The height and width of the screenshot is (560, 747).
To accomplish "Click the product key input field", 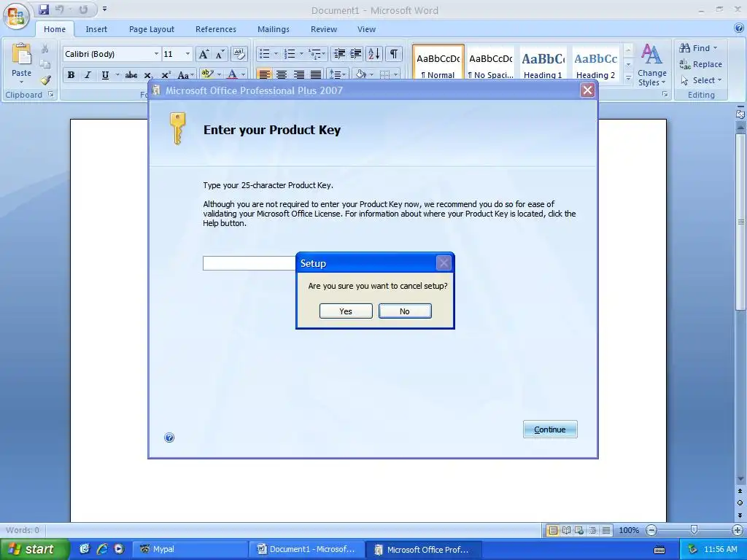I will click(x=249, y=262).
